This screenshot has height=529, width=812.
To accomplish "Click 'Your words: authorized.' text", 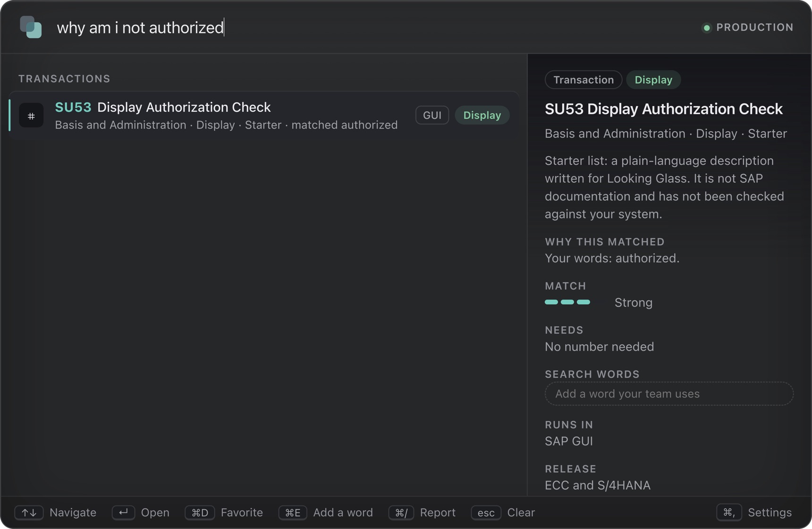I will (x=612, y=258).
